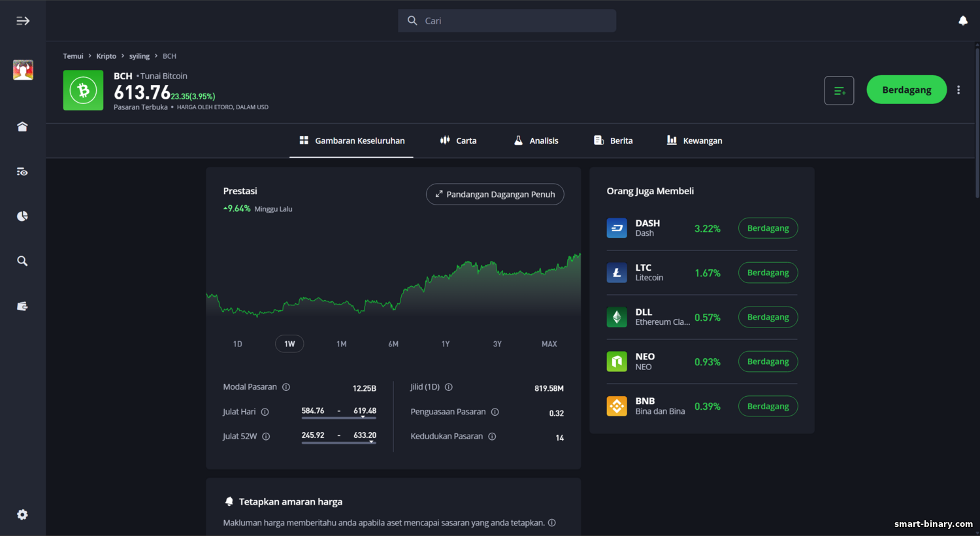
Task: Click the green Berdagang button in header
Action: [x=906, y=90]
